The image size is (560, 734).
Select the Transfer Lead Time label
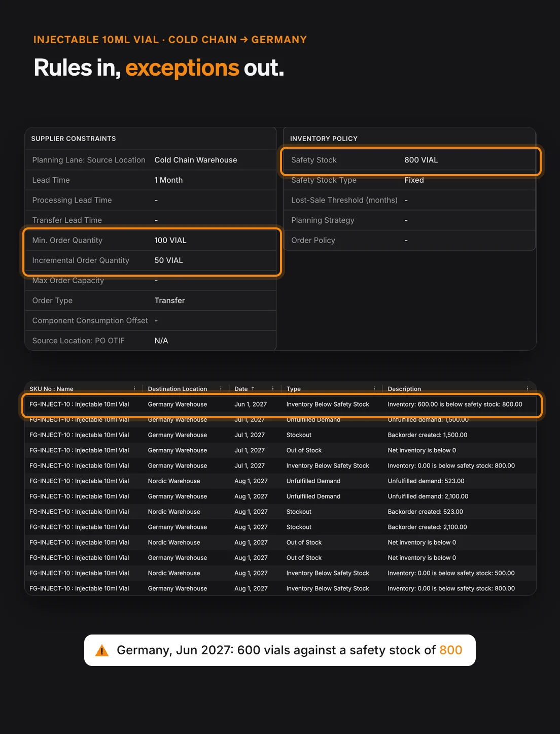pyautogui.click(x=67, y=220)
